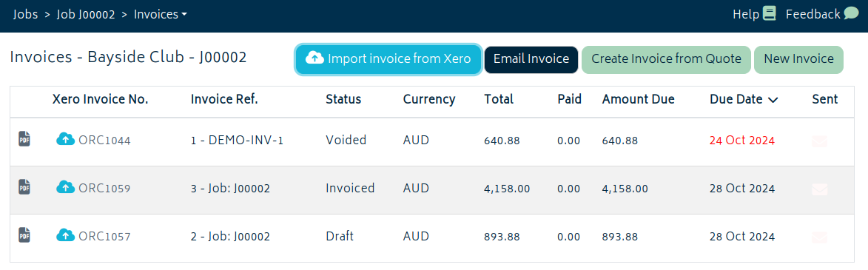Image resolution: width=868 pixels, height=270 pixels.
Task: Navigate to Job J00002 breadcrumb
Action: coord(86,14)
